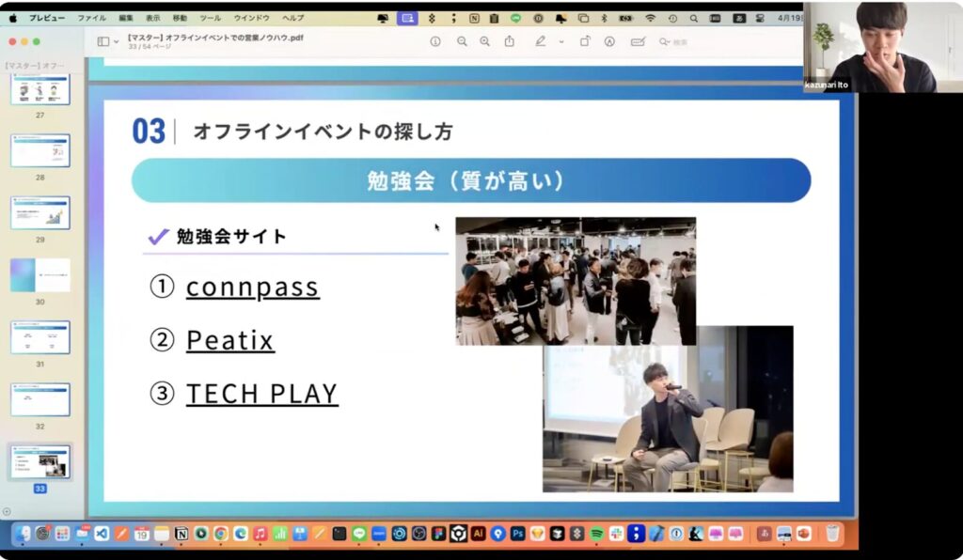Toggle the sidebar view button

[x=103, y=41]
